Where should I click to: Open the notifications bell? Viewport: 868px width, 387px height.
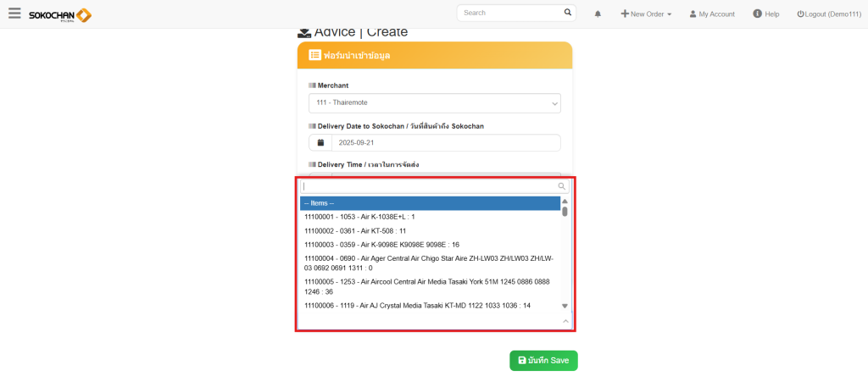coord(598,14)
